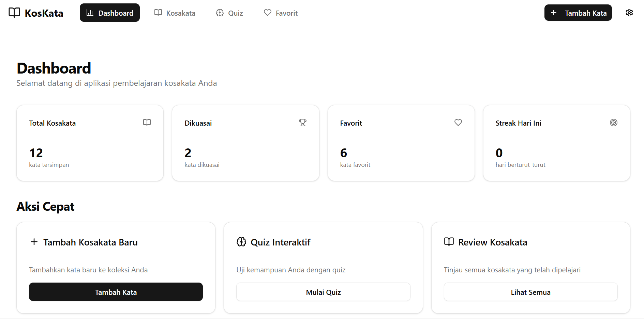
Task: Click the Dikuasai count showing 2
Action: point(188,153)
